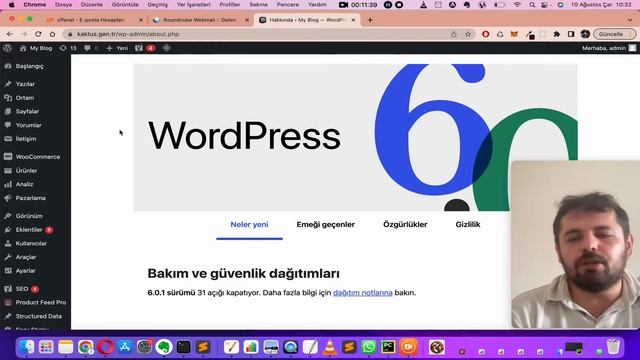Open Chrome extensions puzzle icon
The image size is (640, 360).
tap(557, 34)
